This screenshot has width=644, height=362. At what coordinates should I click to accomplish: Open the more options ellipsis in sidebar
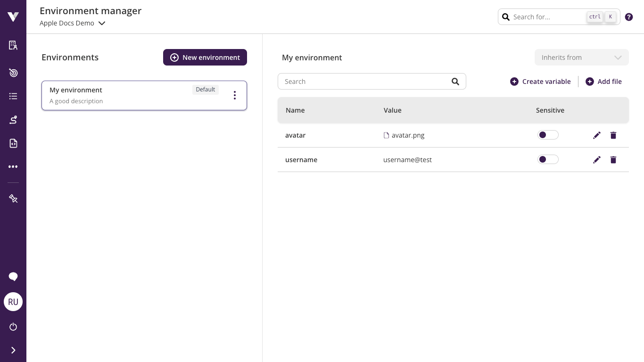point(13,167)
